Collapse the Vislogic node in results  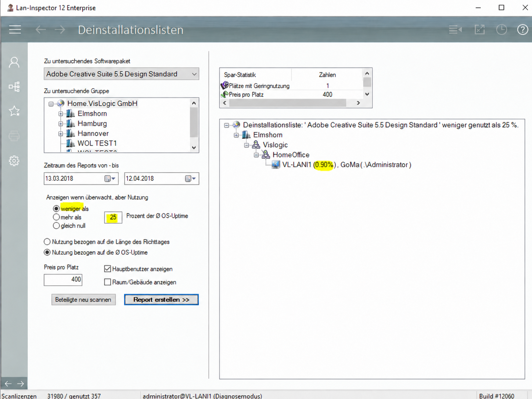click(x=247, y=145)
